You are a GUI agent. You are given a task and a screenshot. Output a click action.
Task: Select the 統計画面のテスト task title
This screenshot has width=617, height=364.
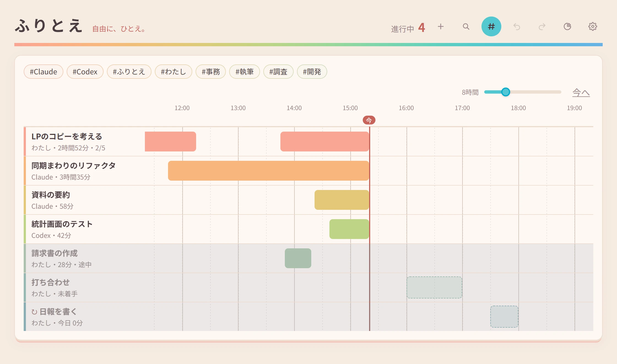click(x=62, y=224)
